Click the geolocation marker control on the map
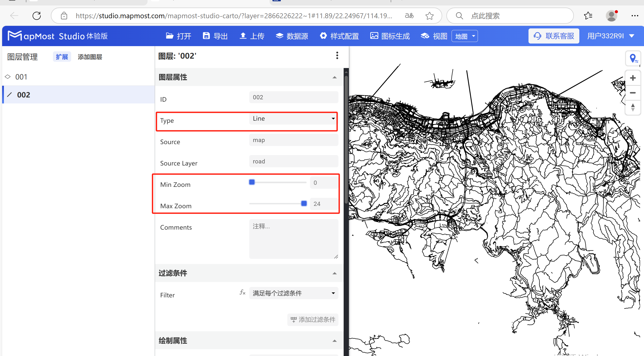Image resolution: width=644 pixels, height=356 pixels. click(x=633, y=58)
